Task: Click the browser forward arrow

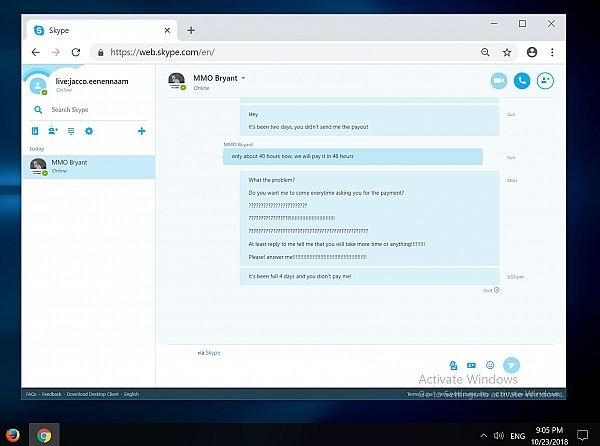Action: point(55,52)
